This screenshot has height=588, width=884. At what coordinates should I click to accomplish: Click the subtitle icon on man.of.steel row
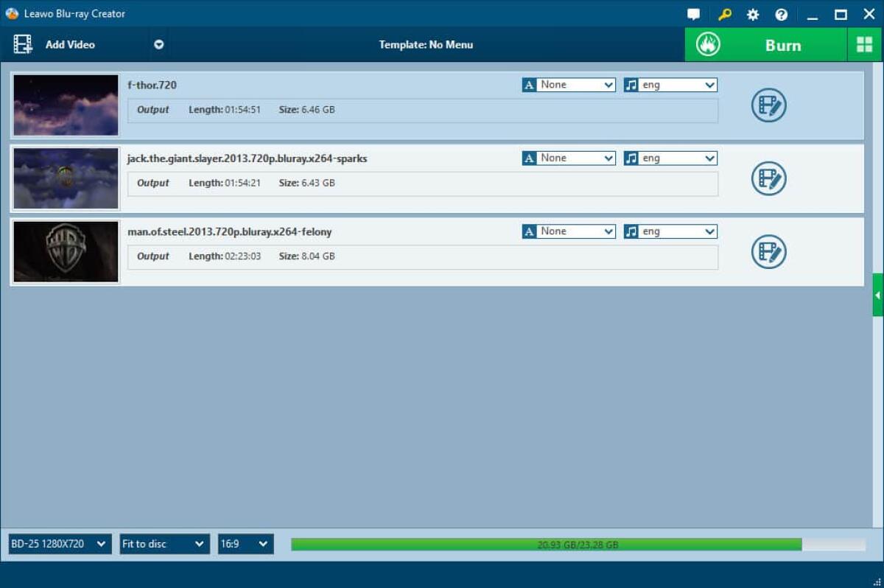[x=529, y=231]
